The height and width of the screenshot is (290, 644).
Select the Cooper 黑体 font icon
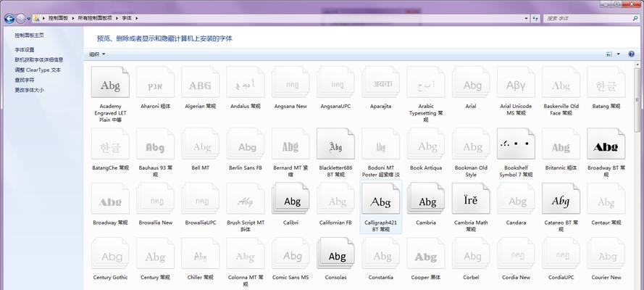425,254
